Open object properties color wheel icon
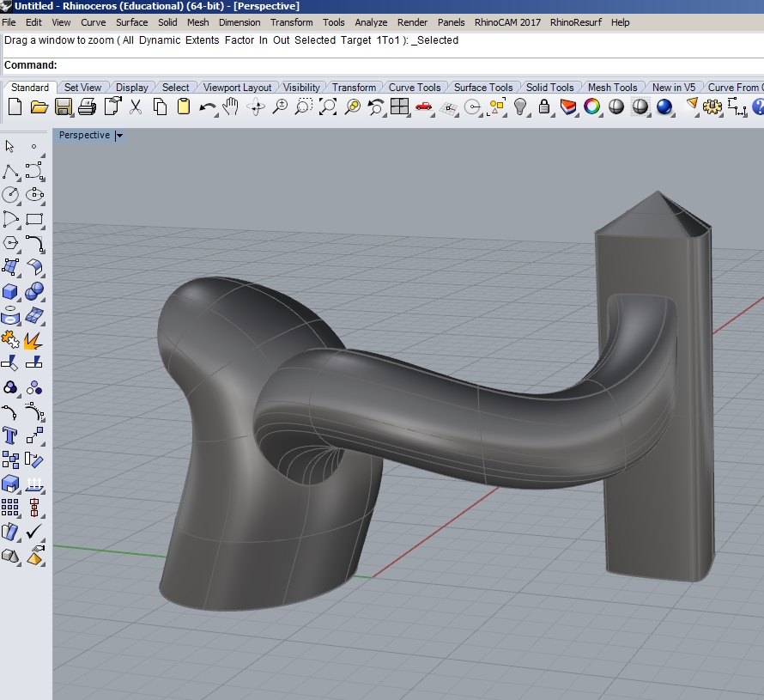 pos(592,107)
